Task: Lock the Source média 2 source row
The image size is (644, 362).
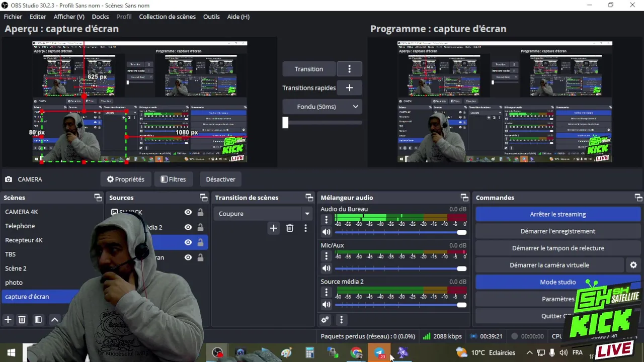Action: coord(200,227)
